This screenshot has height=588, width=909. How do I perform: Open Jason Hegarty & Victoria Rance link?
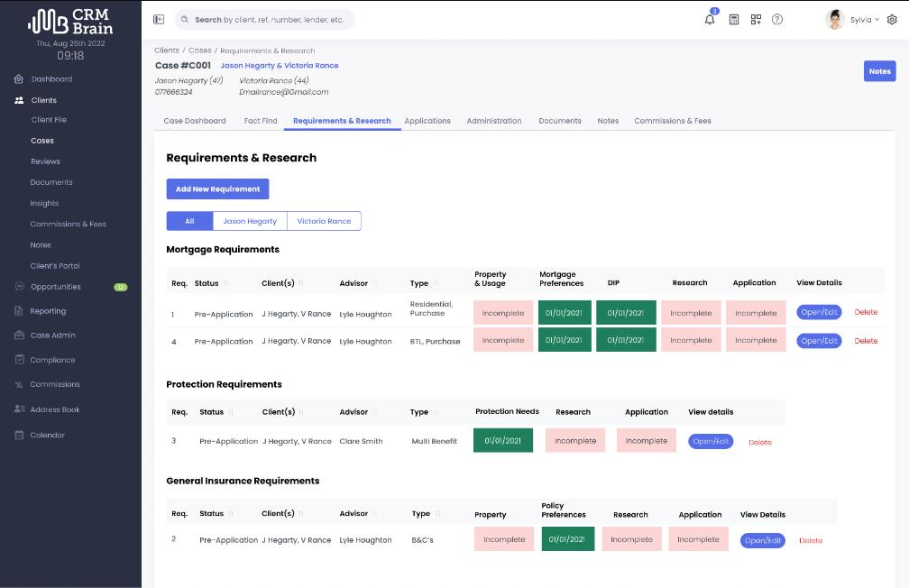click(279, 66)
